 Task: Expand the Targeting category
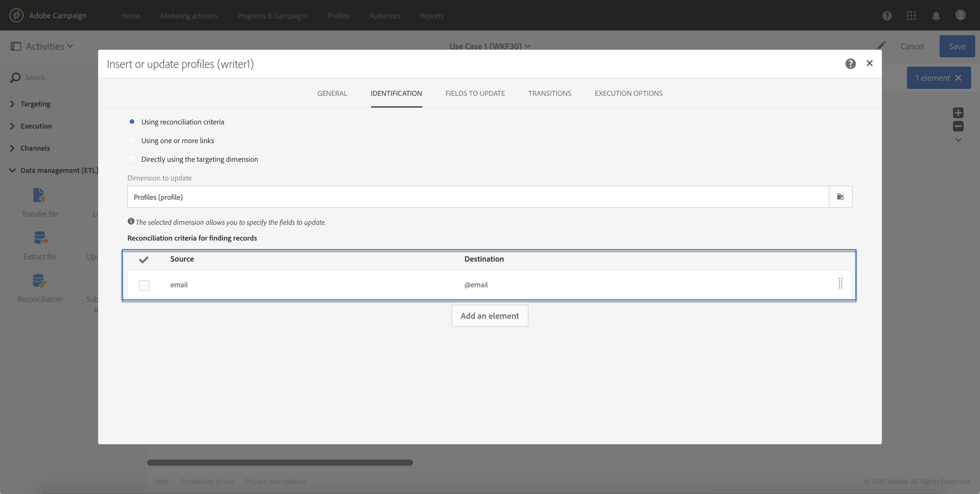[x=12, y=104]
